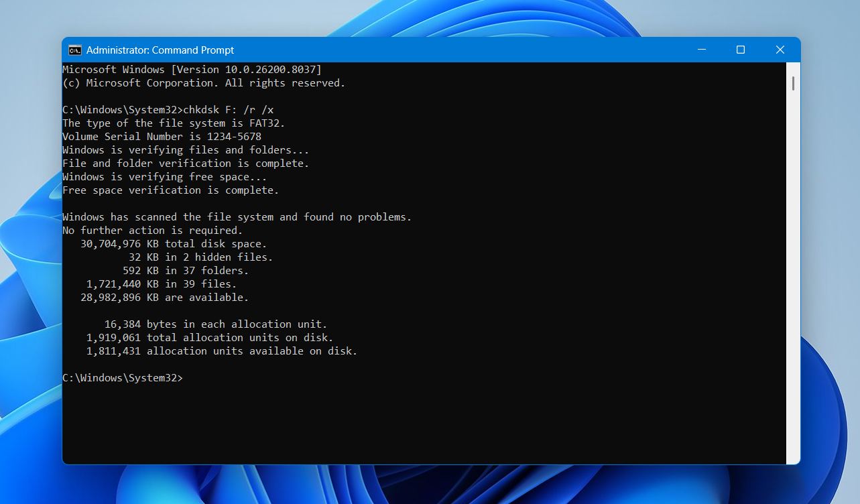
Task: Open the Command Prompt system menu icon
Action: pos(76,49)
